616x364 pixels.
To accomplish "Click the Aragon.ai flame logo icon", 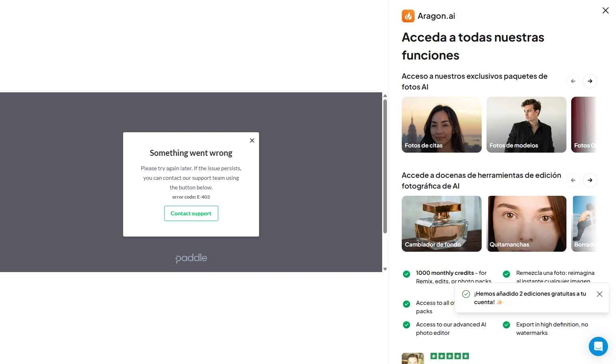I will coord(408,16).
